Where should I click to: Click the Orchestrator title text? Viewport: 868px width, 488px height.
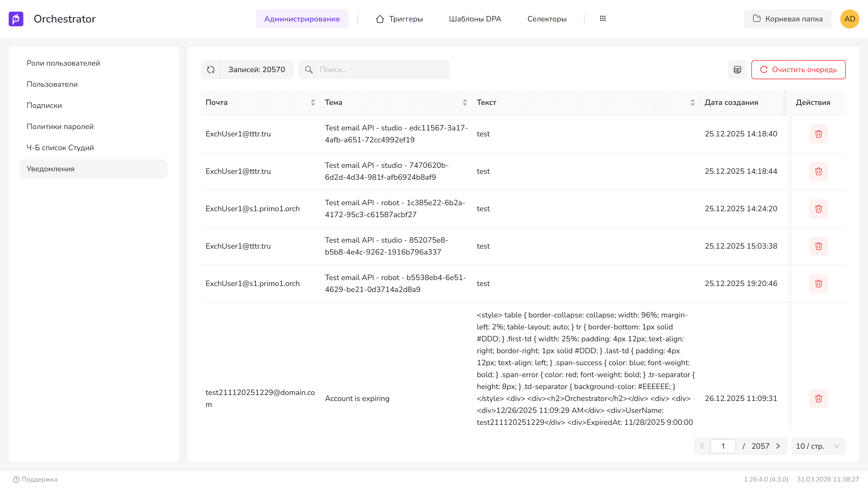click(x=65, y=19)
